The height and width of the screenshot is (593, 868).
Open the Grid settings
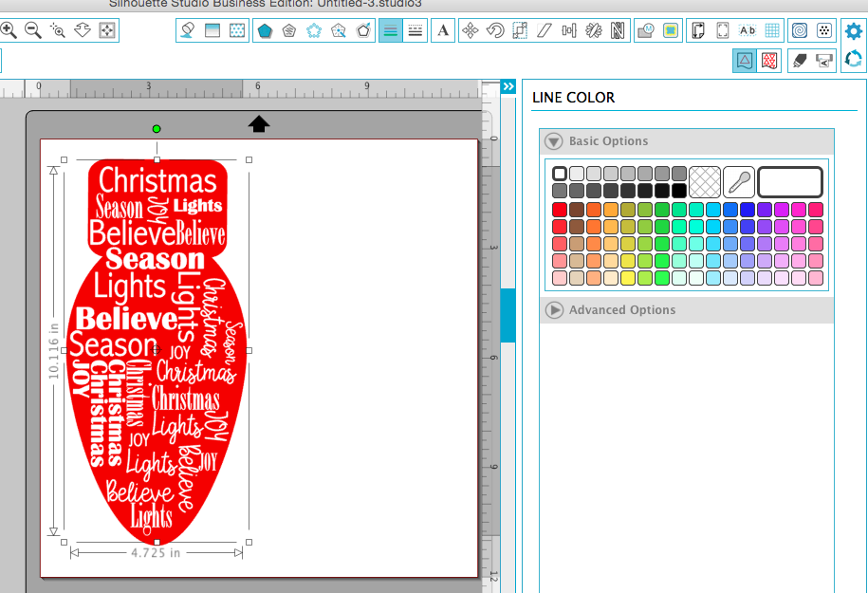pos(771,30)
